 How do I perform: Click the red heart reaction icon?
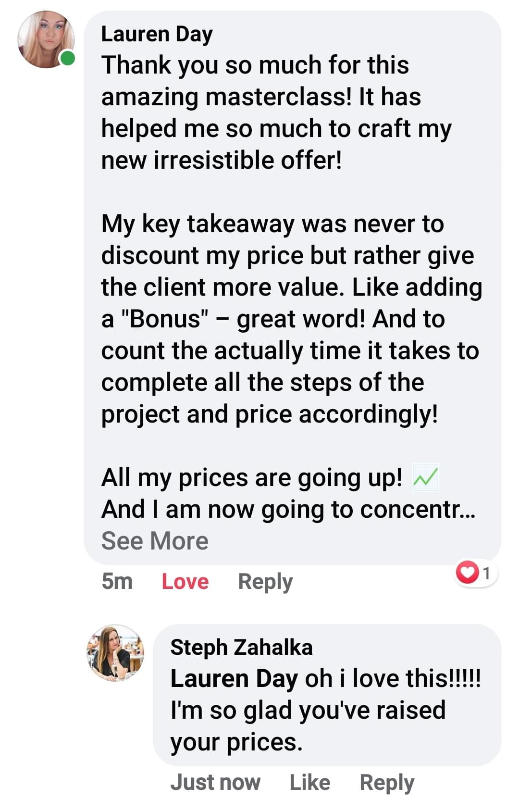(467, 572)
